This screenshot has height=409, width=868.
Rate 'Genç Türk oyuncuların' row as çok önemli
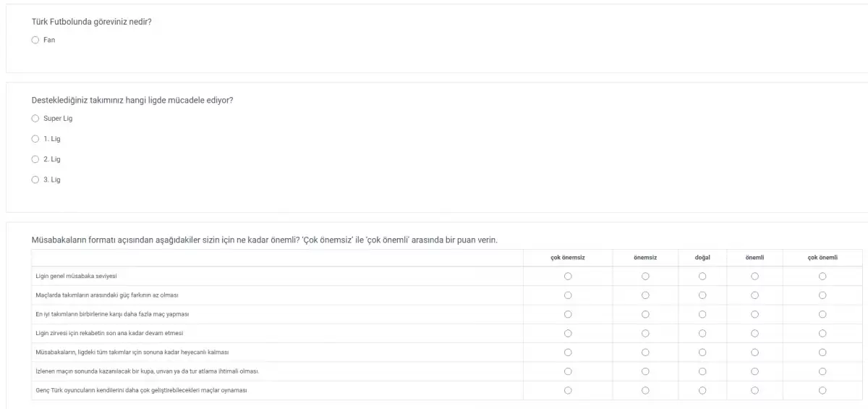point(822,390)
